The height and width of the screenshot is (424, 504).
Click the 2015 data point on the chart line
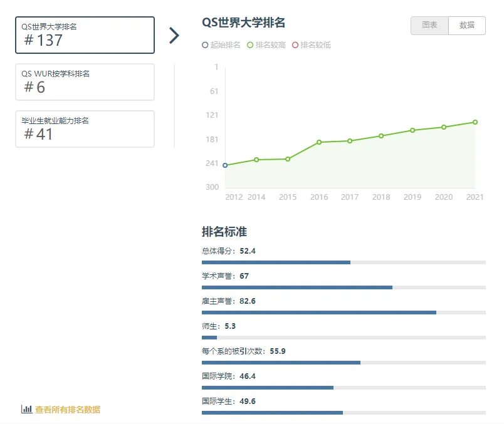coord(288,159)
